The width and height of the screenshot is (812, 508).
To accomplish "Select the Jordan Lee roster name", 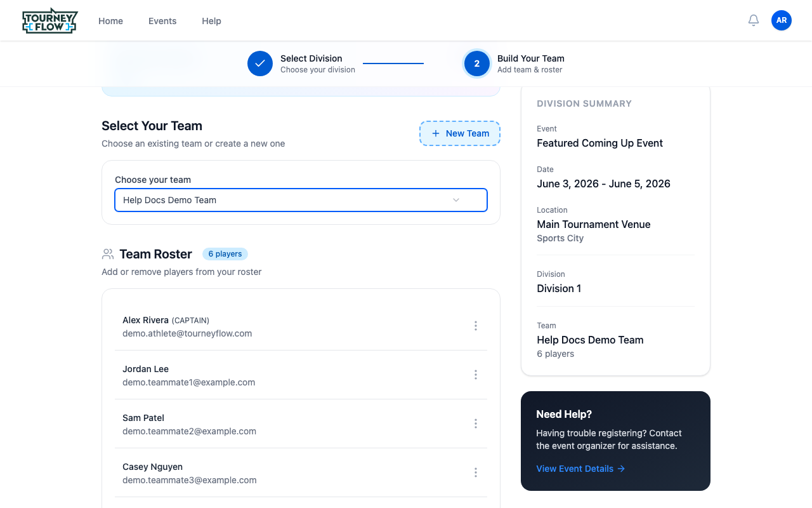I will tap(145, 369).
